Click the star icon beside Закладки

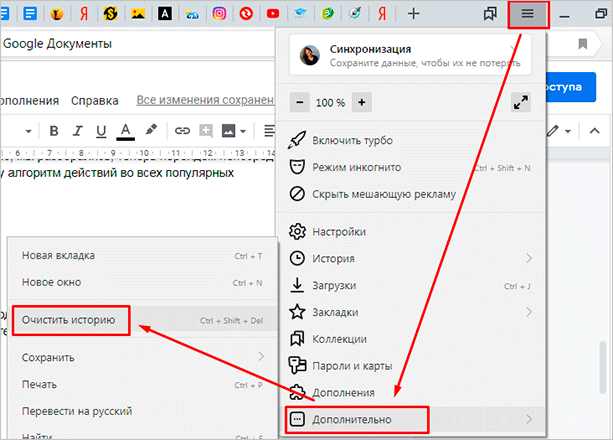click(x=297, y=312)
